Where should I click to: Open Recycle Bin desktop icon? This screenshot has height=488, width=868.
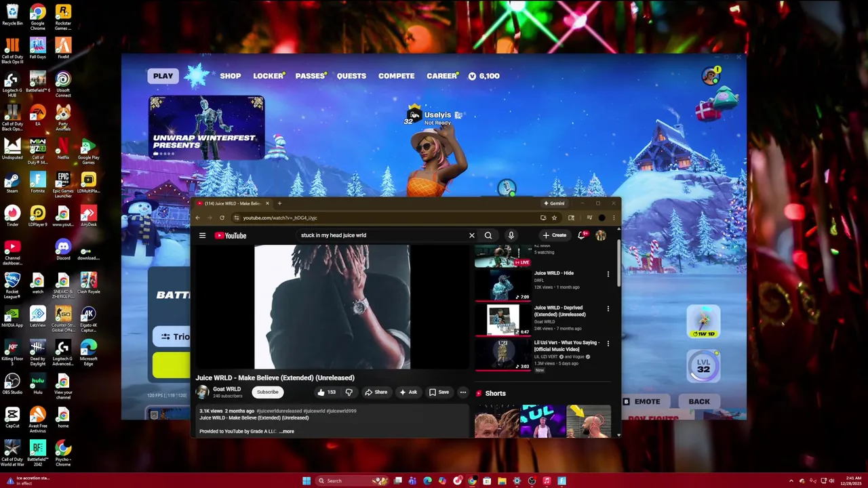coord(12,15)
